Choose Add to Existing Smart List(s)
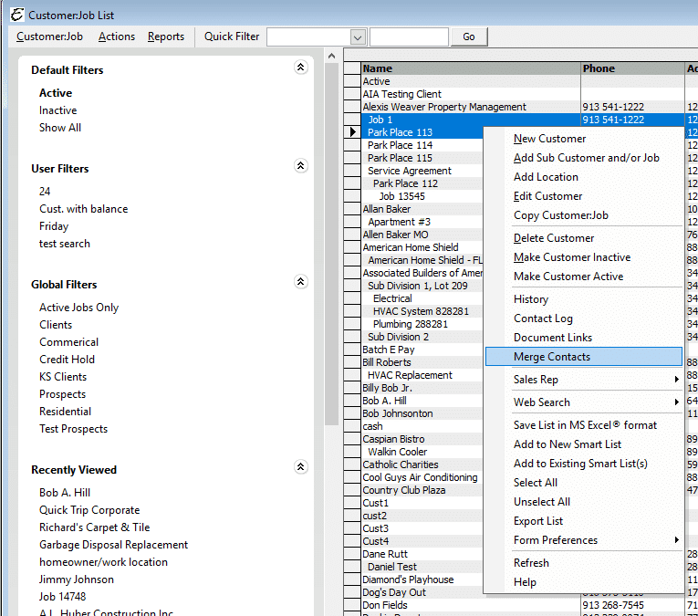The height and width of the screenshot is (616, 698). tap(580, 464)
